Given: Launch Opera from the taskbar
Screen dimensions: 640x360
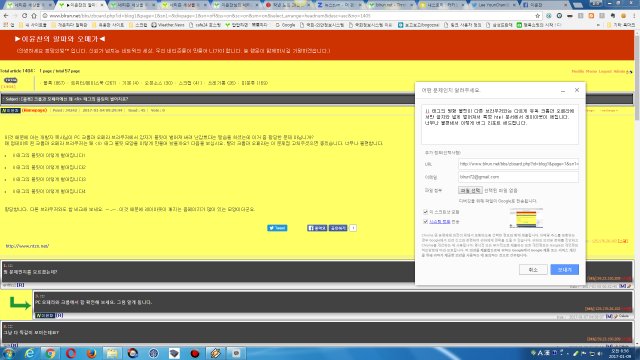Looking at the screenshot, I should point(71,353).
